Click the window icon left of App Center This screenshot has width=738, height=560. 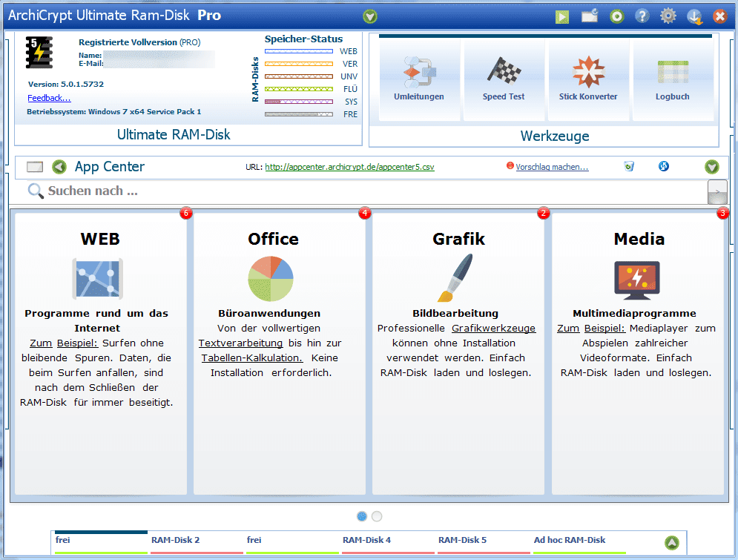click(35, 167)
